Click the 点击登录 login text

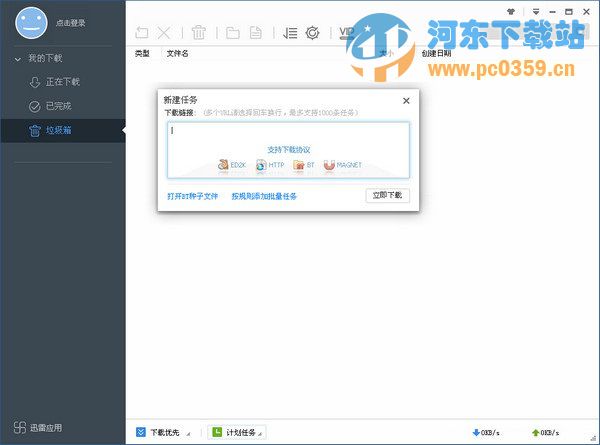[x=70, y=23]
